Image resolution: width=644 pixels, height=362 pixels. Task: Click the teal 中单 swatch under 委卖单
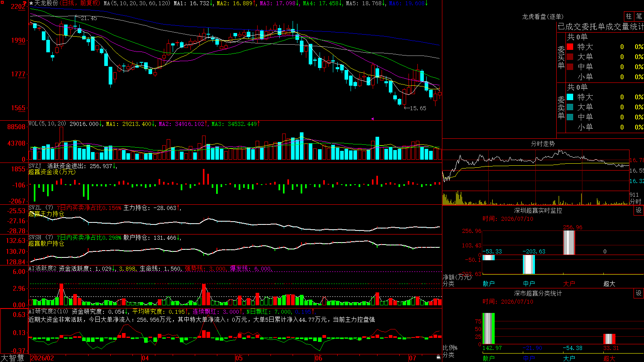click(x=570, y=117)
